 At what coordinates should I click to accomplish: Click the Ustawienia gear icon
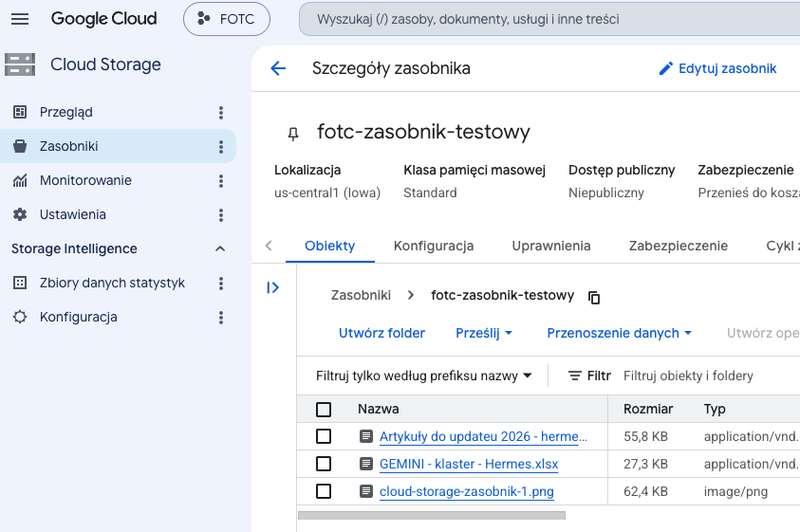(20, 214)
